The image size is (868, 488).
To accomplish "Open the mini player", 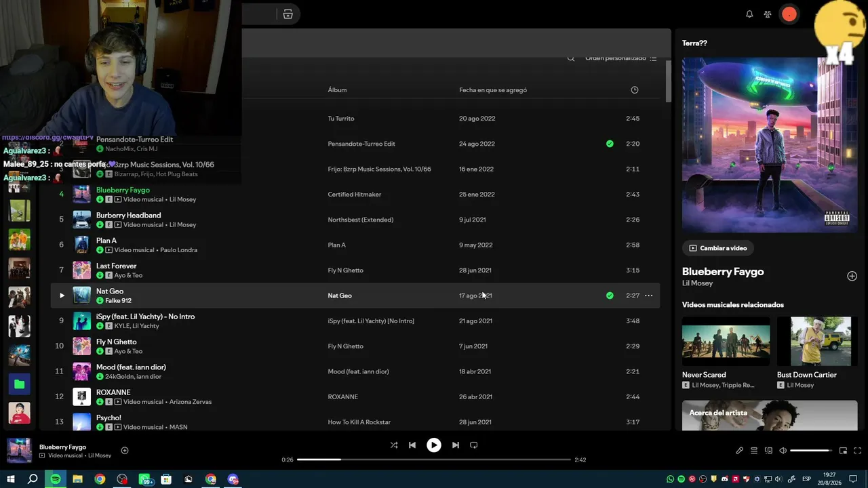I will pyautogui.click(x=844, y=451).
